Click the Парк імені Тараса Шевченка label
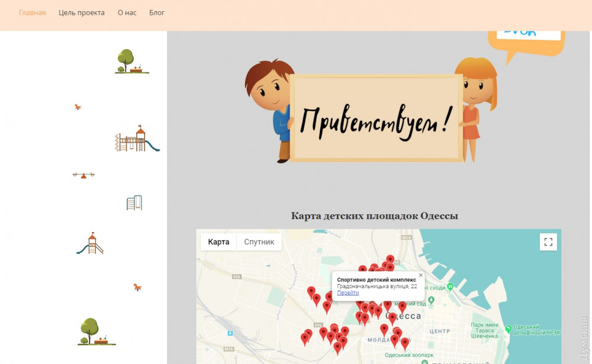This screenshot has width=592, height=364. 485,330
